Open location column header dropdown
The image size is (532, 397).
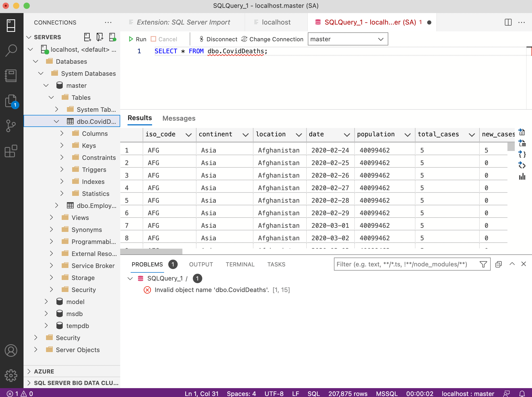(299, 135)
